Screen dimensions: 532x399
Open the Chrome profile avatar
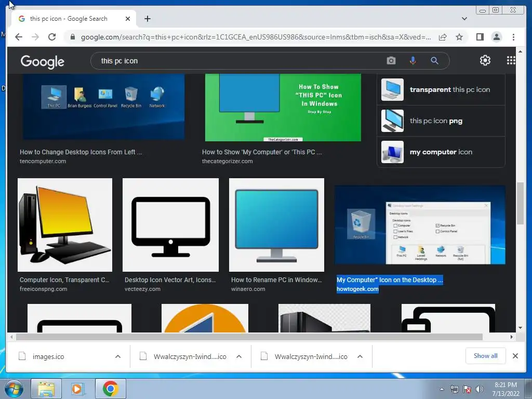497,37
